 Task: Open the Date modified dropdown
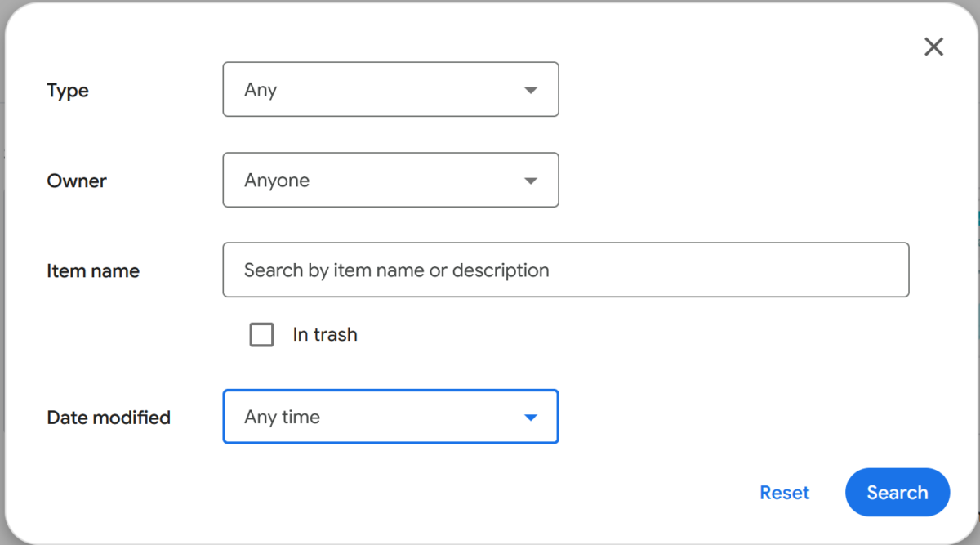coord(390,417)
